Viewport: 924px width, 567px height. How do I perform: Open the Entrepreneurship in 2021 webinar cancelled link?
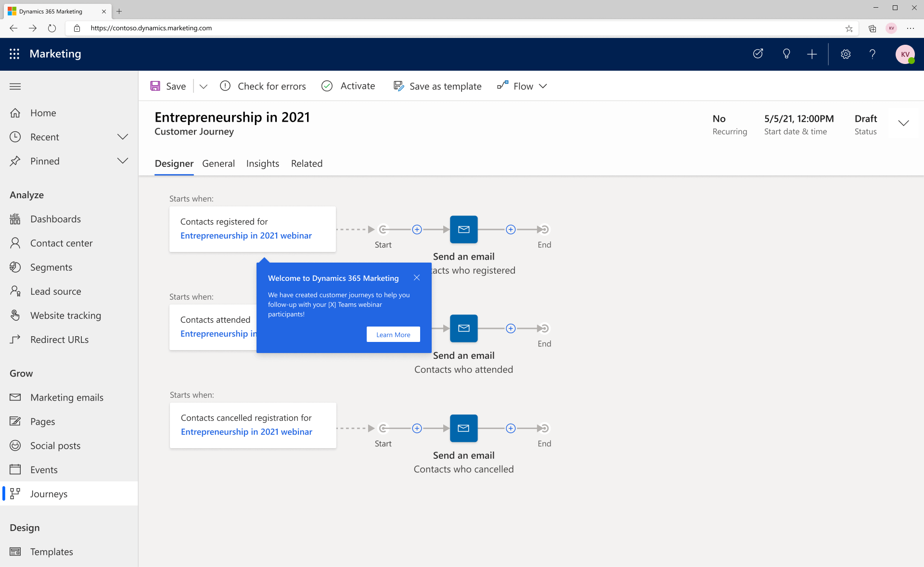(246, 432)
